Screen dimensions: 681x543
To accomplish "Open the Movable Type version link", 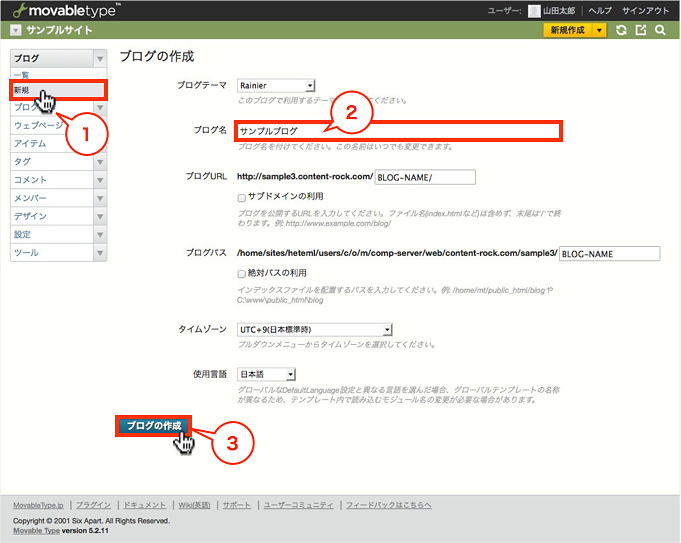I will coord(36,531).
